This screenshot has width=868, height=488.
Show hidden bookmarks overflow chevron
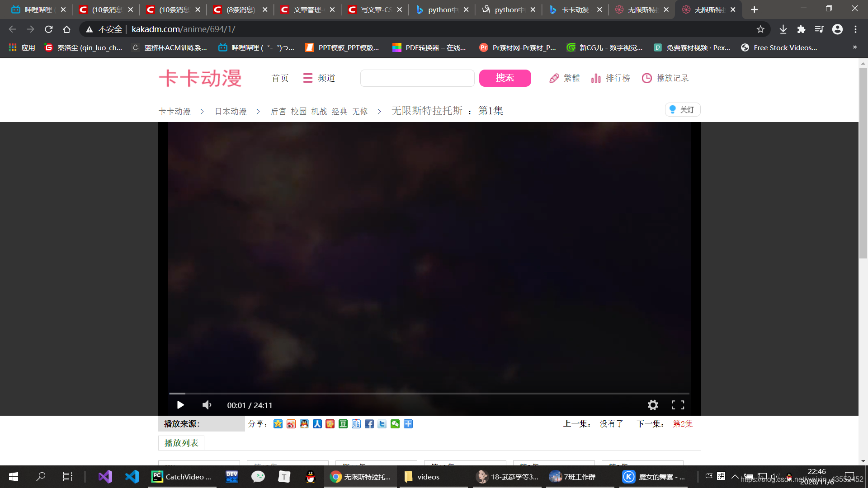[854, 47]
